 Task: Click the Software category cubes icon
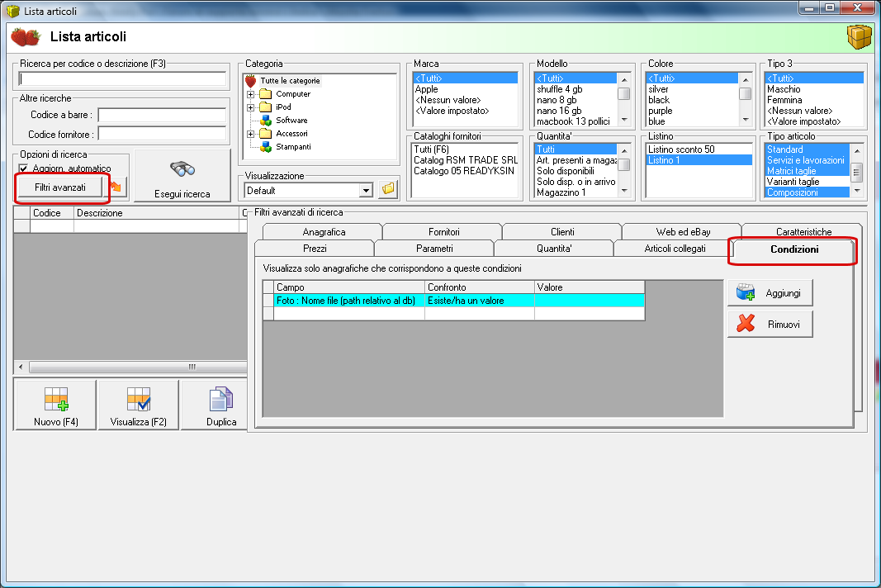pos(266,121)
